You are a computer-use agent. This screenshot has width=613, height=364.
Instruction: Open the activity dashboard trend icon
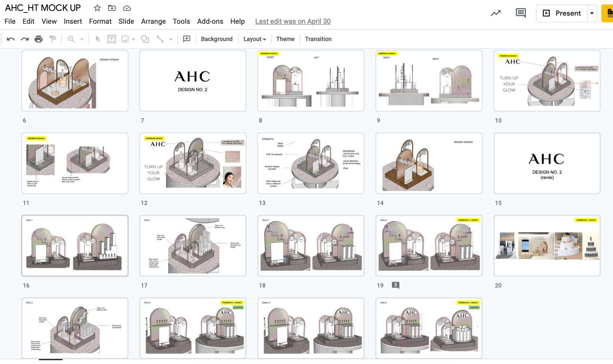click(x=496, y=13)
